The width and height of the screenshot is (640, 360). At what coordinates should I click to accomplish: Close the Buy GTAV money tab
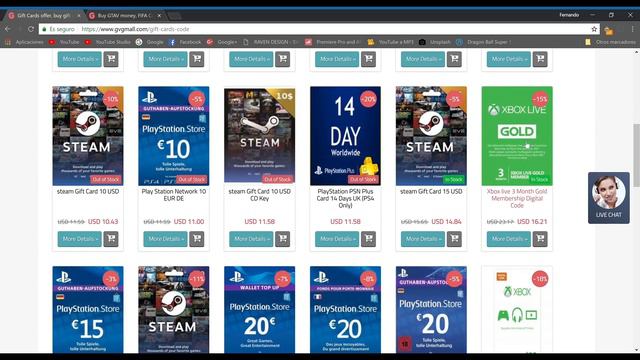(159, 16)
